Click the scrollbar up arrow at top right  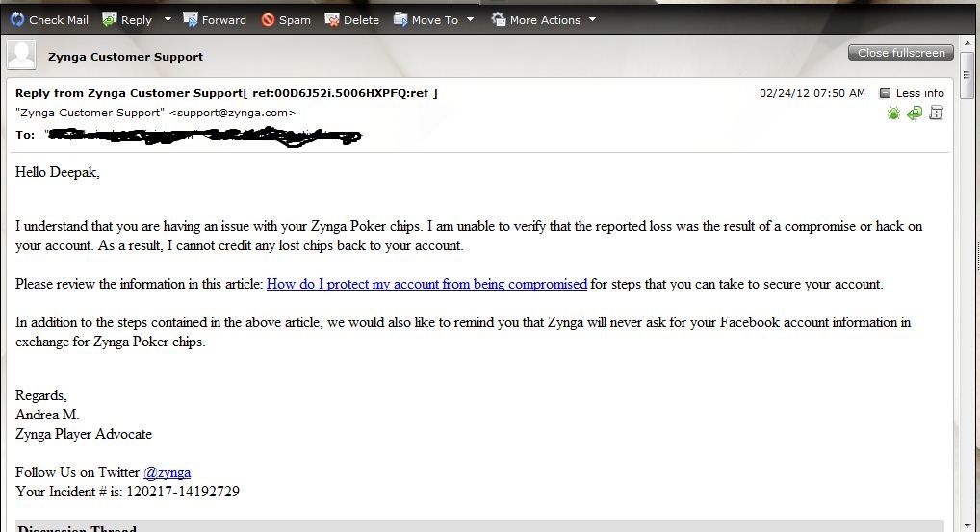[967, 43]
